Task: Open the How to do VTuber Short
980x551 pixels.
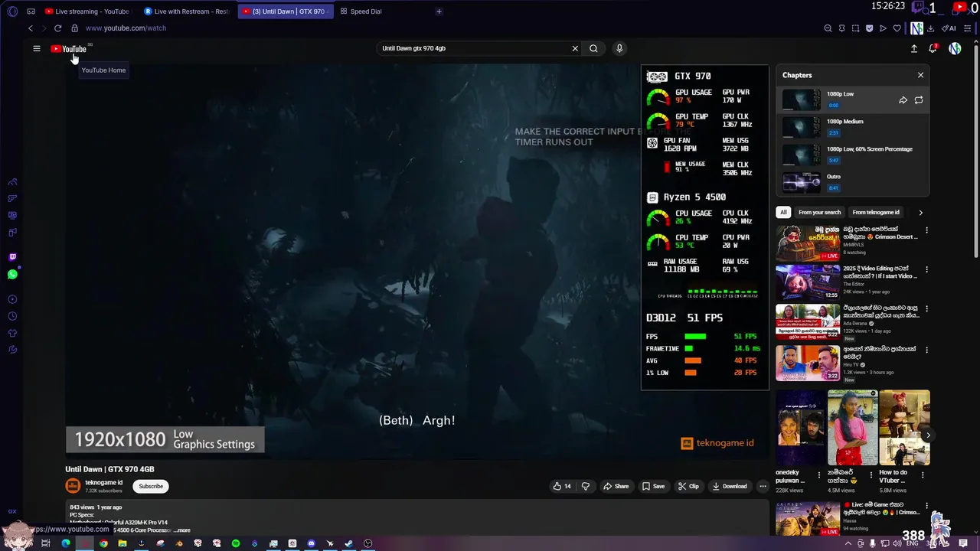Action: (x=904, y=428)
